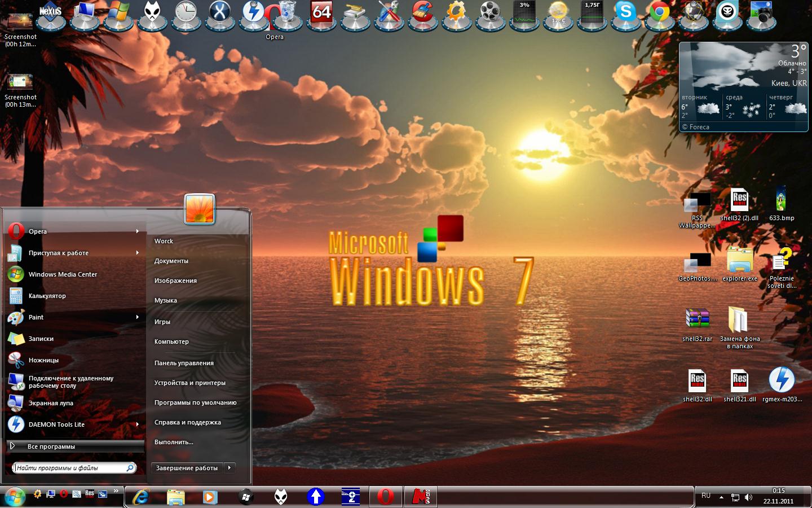Open shutdown options arrow next to Завершение работы
Viewport: 812px width, 508px height.
(x=230, y=467)
